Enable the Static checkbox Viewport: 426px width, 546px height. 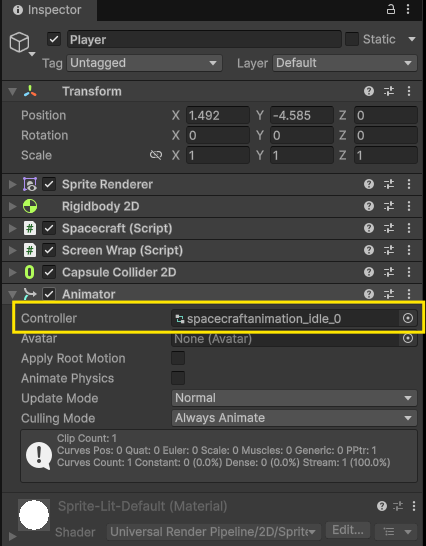click(352, 39)
